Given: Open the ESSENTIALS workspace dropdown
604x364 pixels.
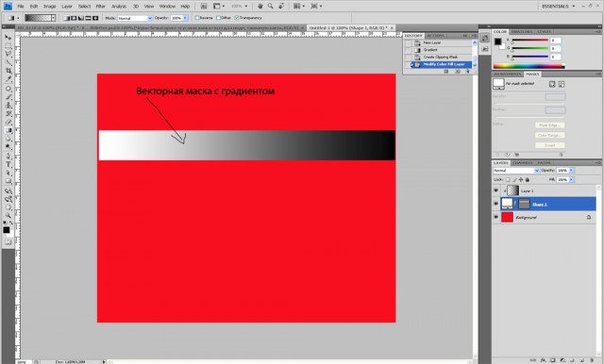Looking at the screenshot, I should (x=558, y=7).
